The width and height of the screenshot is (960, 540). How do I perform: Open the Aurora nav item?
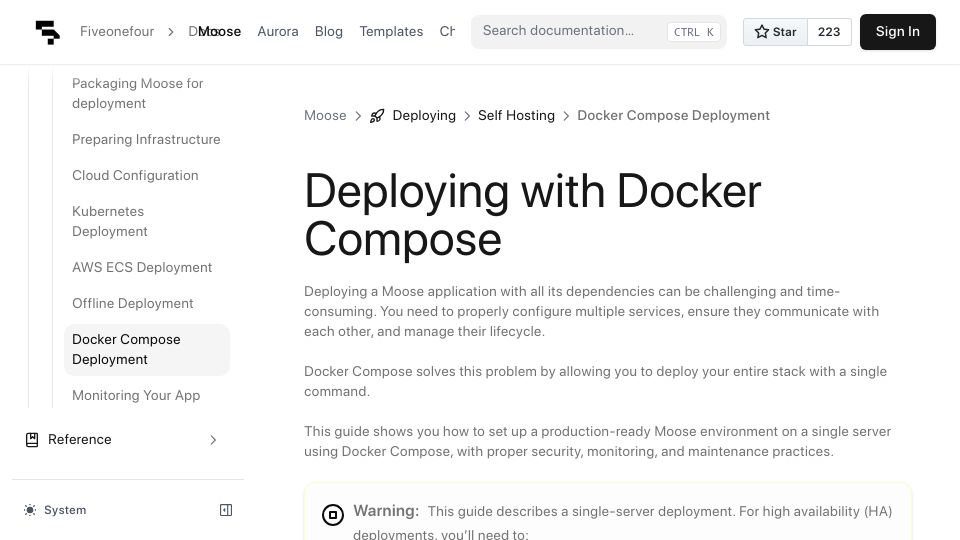coord(278,32)
